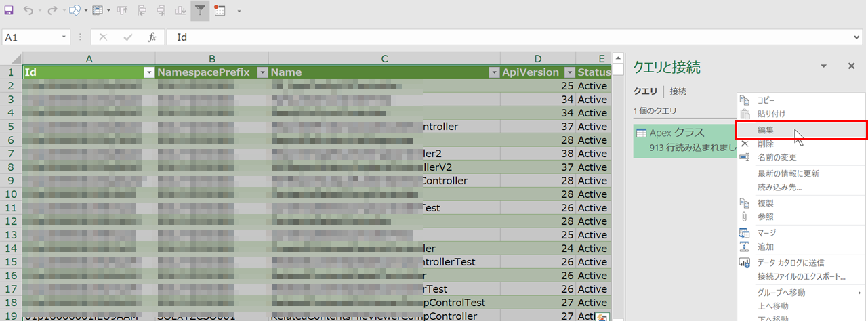Viewport: 868px width, 321px height.
Task: Choose 参照 from the context menu
Action: [801, 217]
